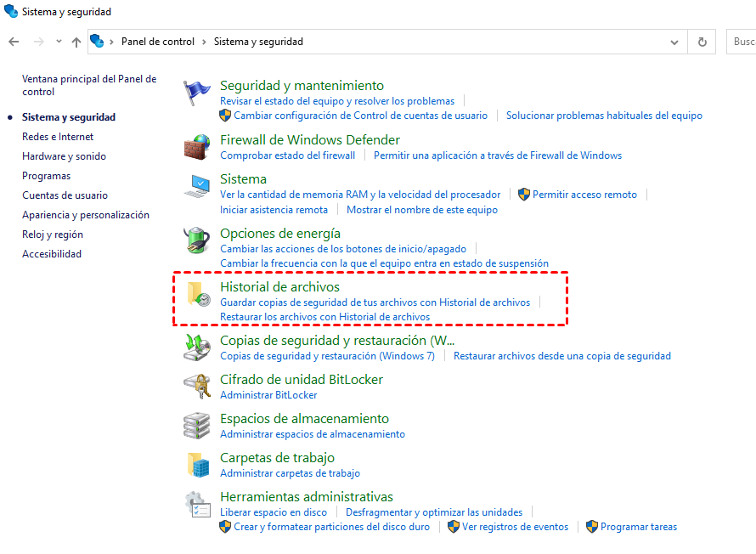
Task: Go up one level with up arrow
Action: pos(76,42)
